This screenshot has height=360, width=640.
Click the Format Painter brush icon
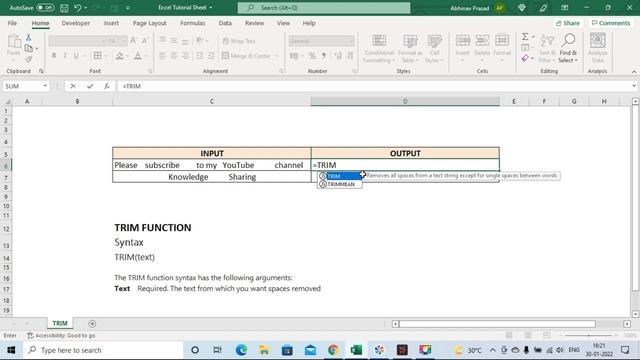click(29, 60)
